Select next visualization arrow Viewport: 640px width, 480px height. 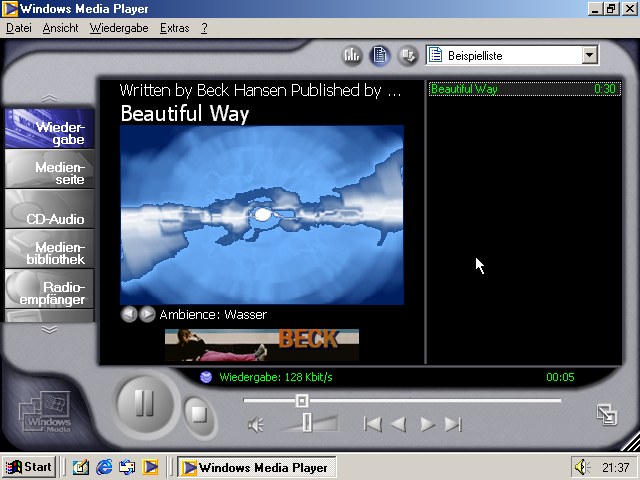point(147,314)
